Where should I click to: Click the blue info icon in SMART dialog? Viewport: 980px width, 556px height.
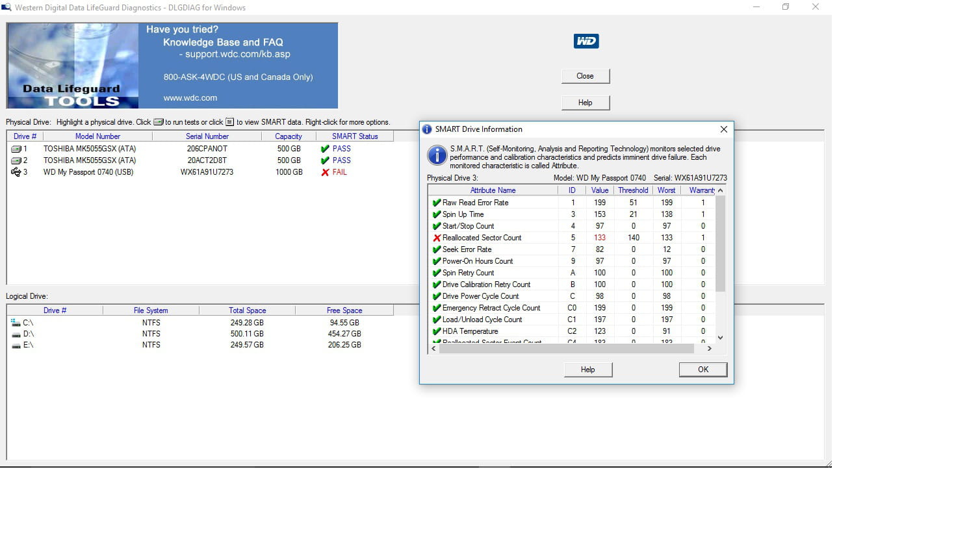pyautogui.click(x=437, y=155)
